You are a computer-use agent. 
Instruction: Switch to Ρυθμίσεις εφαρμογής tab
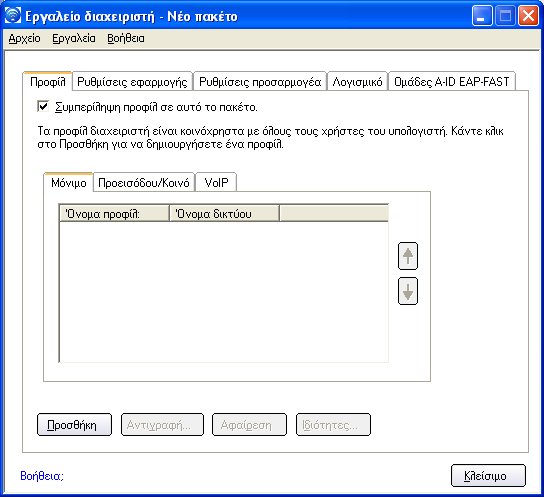point(132,82)
